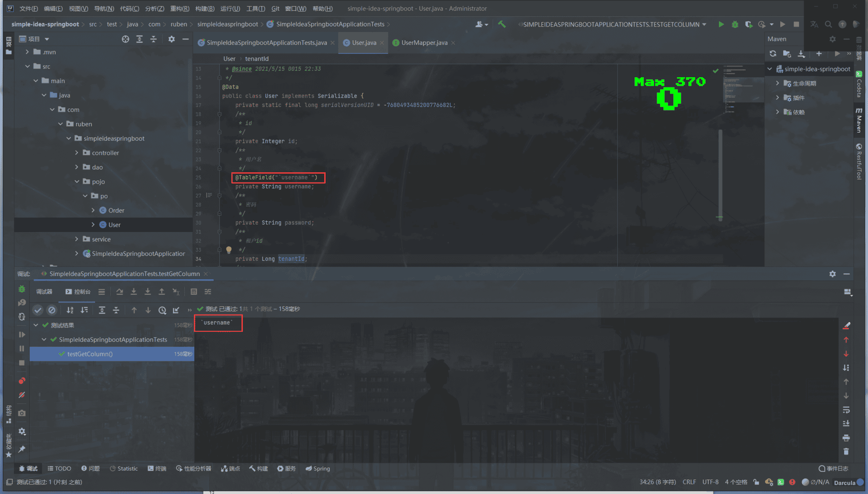
Task: Click the print icon in console
Action: [x=846, y=438]
